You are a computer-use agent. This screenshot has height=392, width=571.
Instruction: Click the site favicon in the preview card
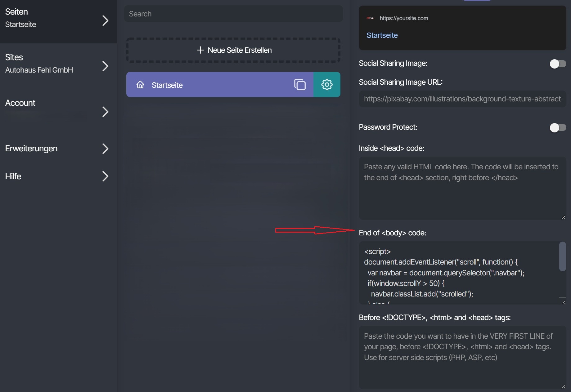click(x=370, y=18)
